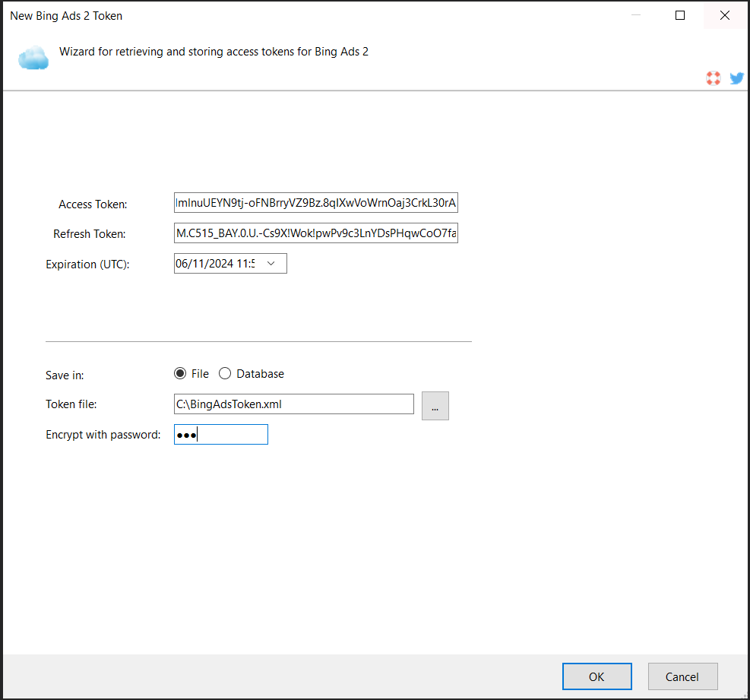Image resolution: width=750 pixels, height=700 pixels.
Task: Browse for token file with ellipsis button
Action: pyautogui.click(x=435, y=406)
